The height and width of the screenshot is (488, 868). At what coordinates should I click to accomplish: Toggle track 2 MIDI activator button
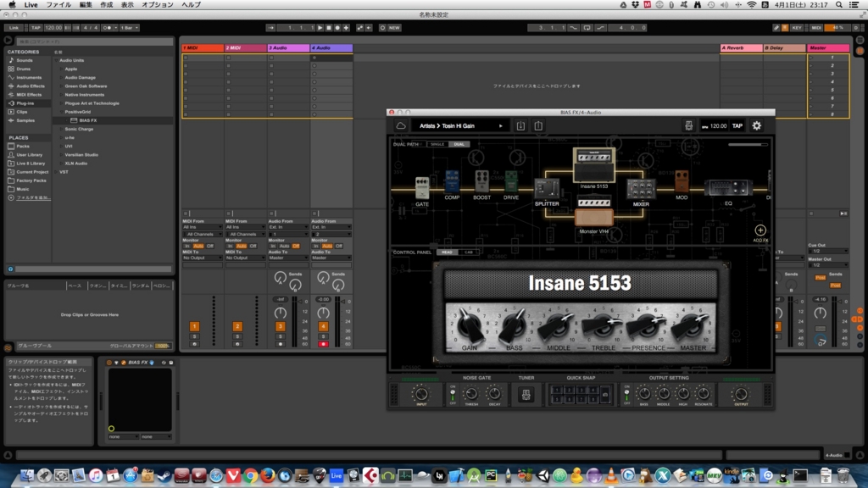pyautogui.click(x=237, y=326)
